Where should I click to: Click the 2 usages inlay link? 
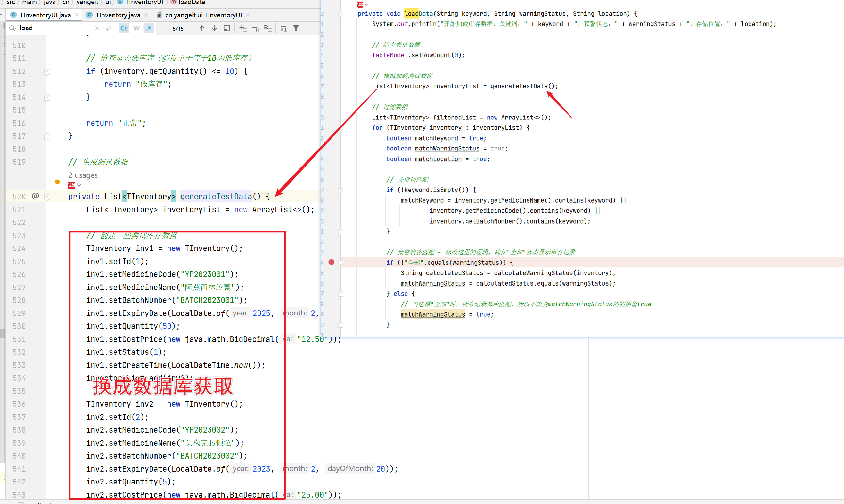click(x=83, y=175)
